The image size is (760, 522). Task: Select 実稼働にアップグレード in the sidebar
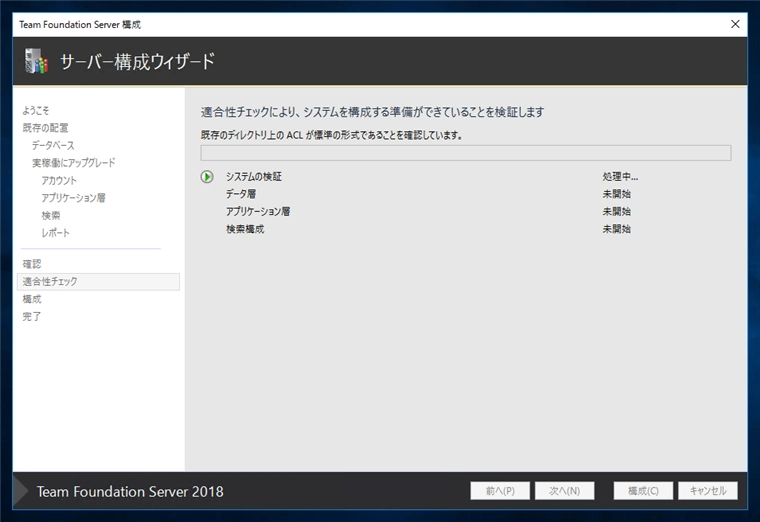[74, 163]
